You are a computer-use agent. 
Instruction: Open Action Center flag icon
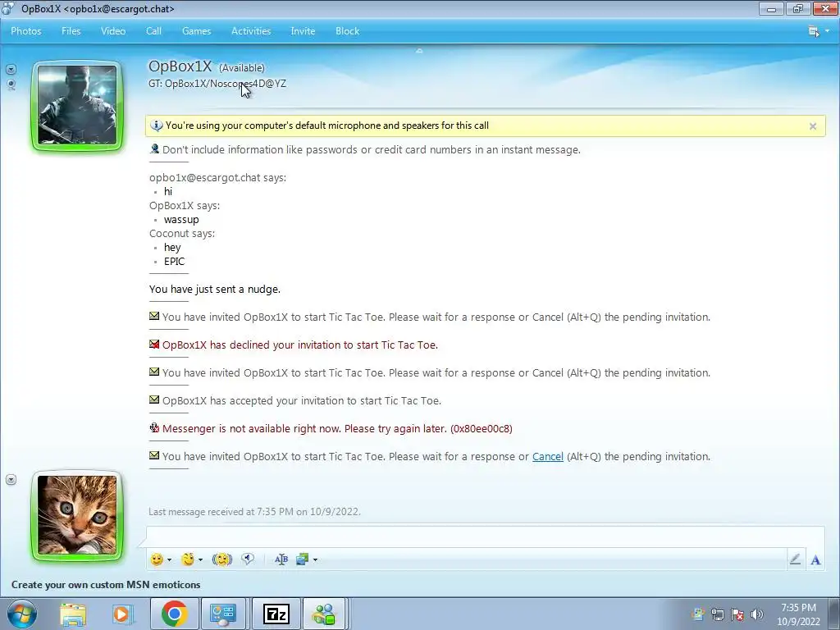[737, 614]
